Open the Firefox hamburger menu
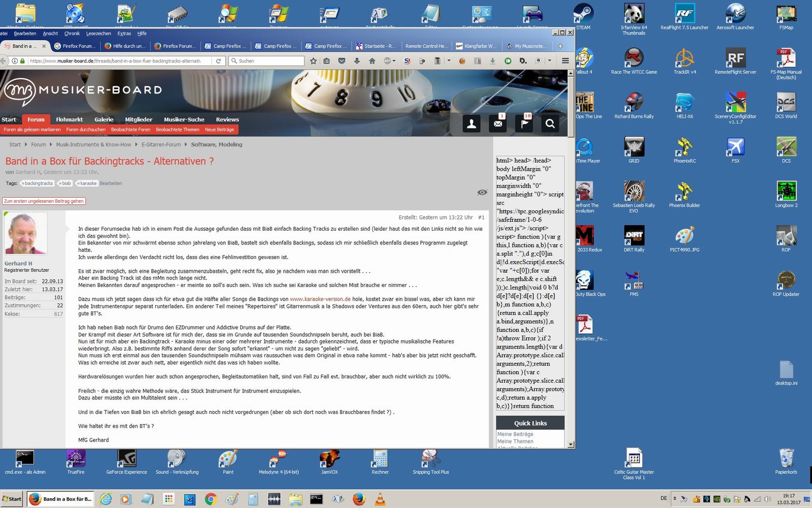The width and height of the screenshot is (812, 508). pyautogui.click(x=565, y=61)
